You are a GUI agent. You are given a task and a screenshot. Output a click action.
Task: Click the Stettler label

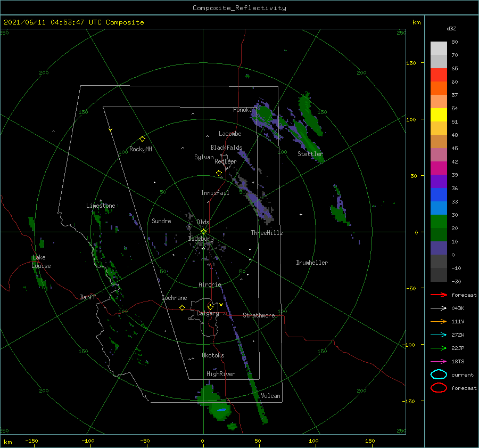pyautogui.click(x=310, y=154)
